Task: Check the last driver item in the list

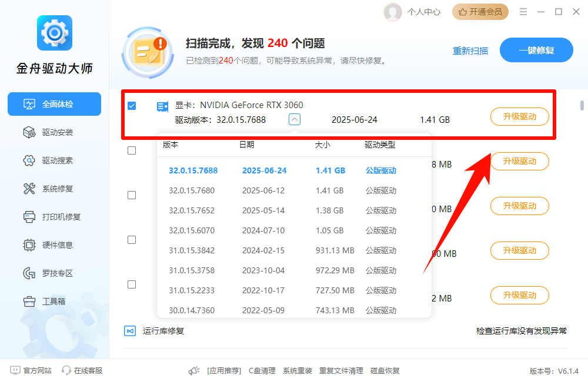Action: [132, 284]
